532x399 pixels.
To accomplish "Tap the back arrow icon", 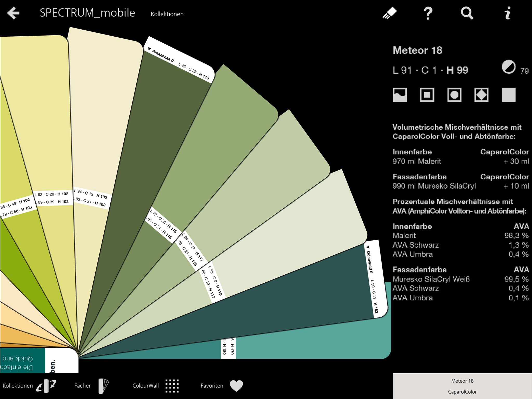I will pos(13,13).
